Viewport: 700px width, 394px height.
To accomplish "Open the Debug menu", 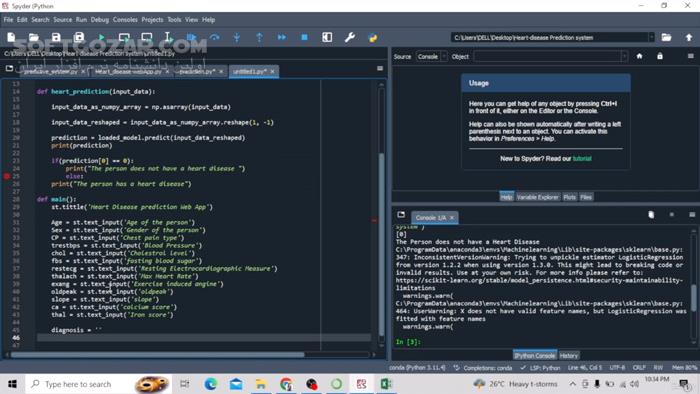I will [100, 20].
